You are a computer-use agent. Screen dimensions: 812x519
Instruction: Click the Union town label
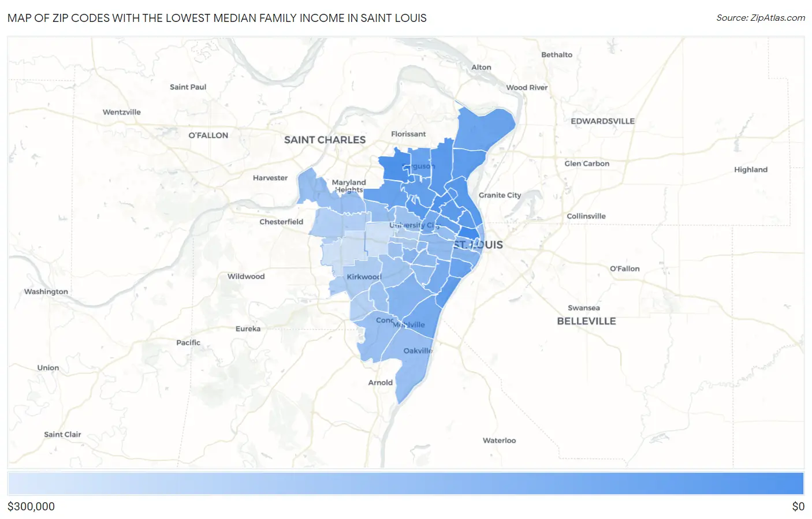click(48, 368)
